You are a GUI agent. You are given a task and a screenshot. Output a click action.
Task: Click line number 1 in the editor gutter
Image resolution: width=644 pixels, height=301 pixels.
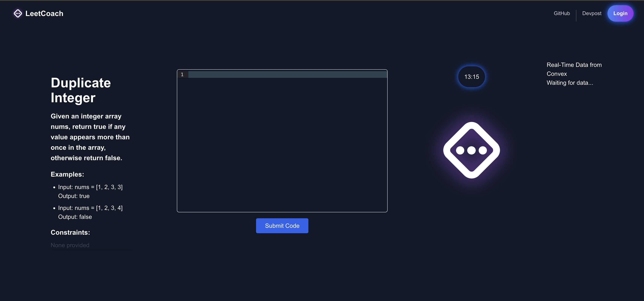pos(182,75)
